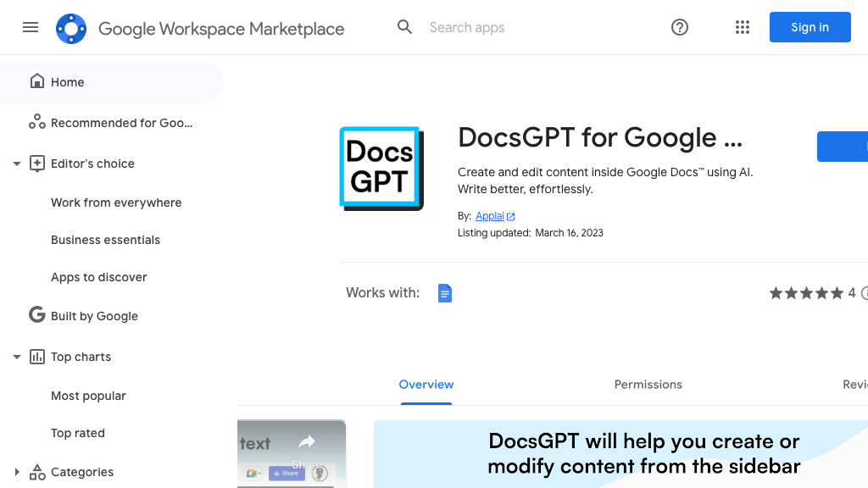Expand the Categories section
The image size is (868, 488).
16,472
